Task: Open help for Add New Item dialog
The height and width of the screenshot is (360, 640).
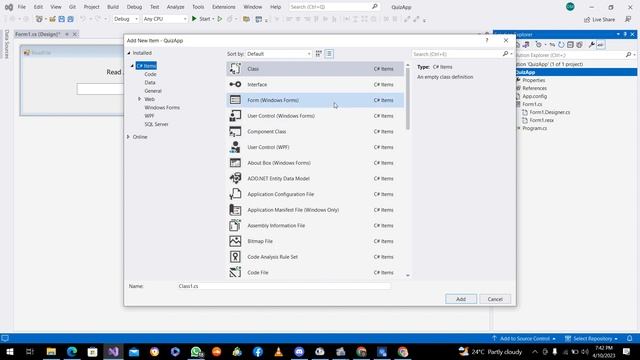Action: click(487, 40)
